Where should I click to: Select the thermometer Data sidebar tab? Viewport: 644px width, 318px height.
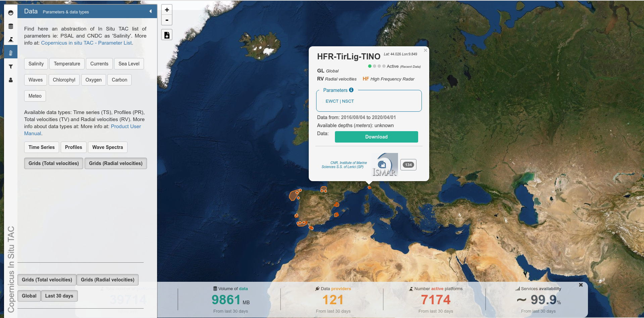click(11, 53)
